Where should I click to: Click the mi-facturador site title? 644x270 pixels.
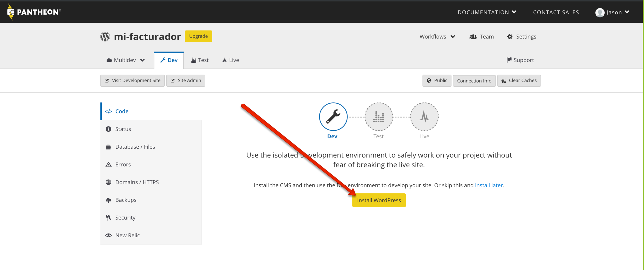pyautogui.click(x=147, y=37)
